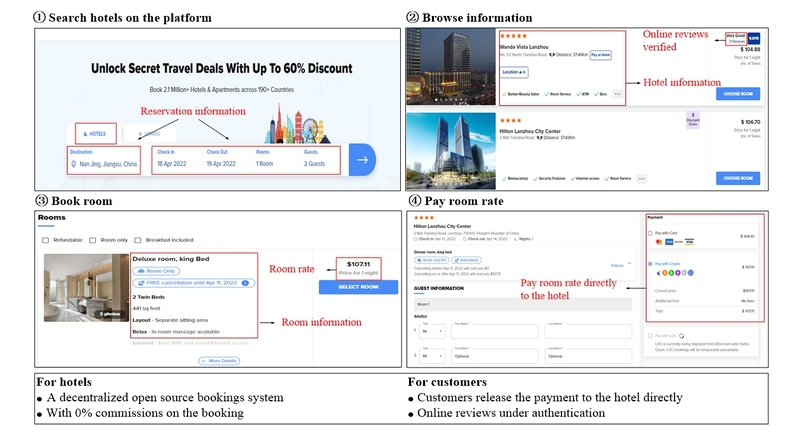Expand the More Details section of the room
Screen dimensions: 798x432
[x=219, y=360]
